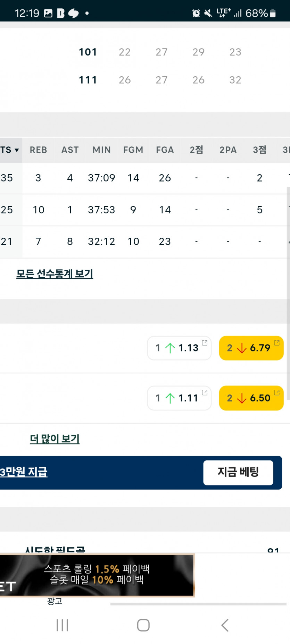Open external link icon on 1.13 odds
Screen dimensions: 290x644
205,343
